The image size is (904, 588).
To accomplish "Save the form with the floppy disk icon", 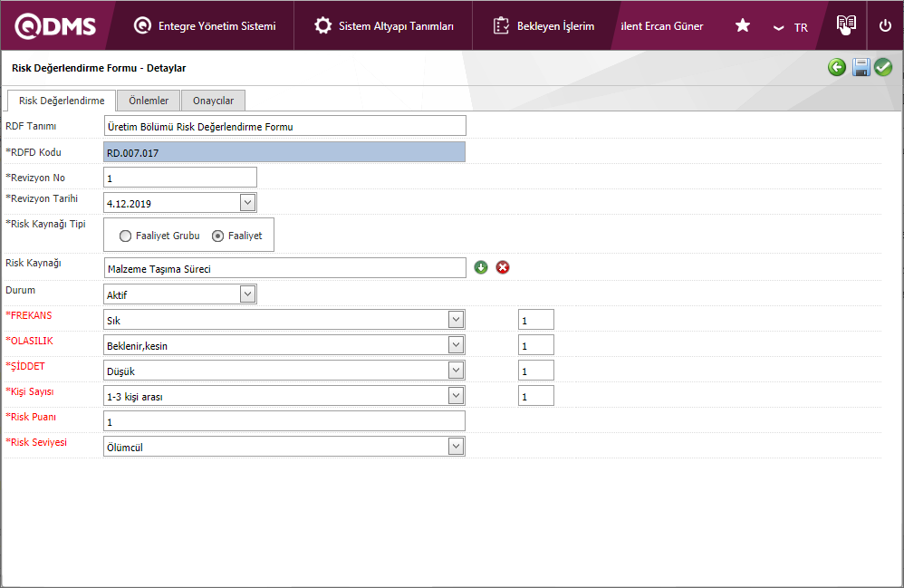I will 861,67.
